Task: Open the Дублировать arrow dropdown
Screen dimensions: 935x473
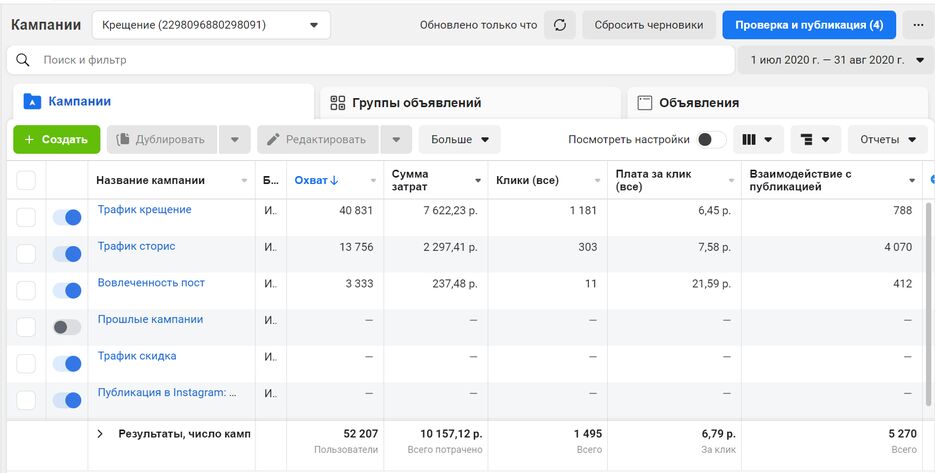Action: pyautogui.click(x=234, y=140)
